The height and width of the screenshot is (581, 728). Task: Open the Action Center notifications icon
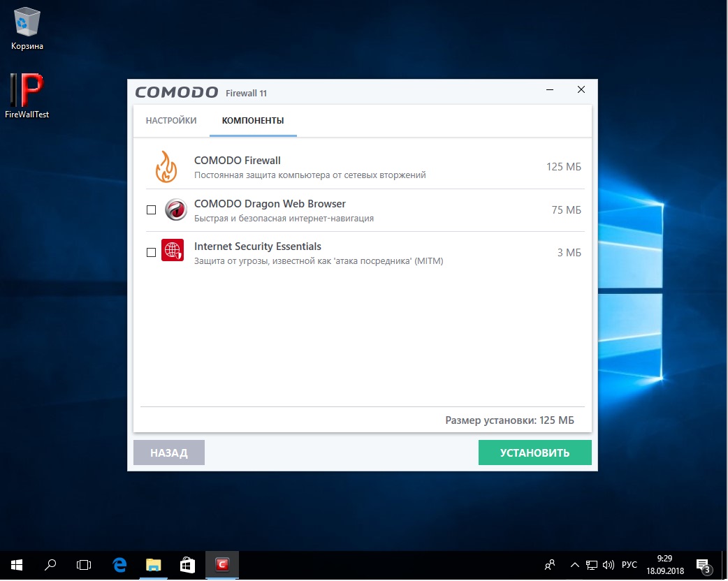coord(704,565)
